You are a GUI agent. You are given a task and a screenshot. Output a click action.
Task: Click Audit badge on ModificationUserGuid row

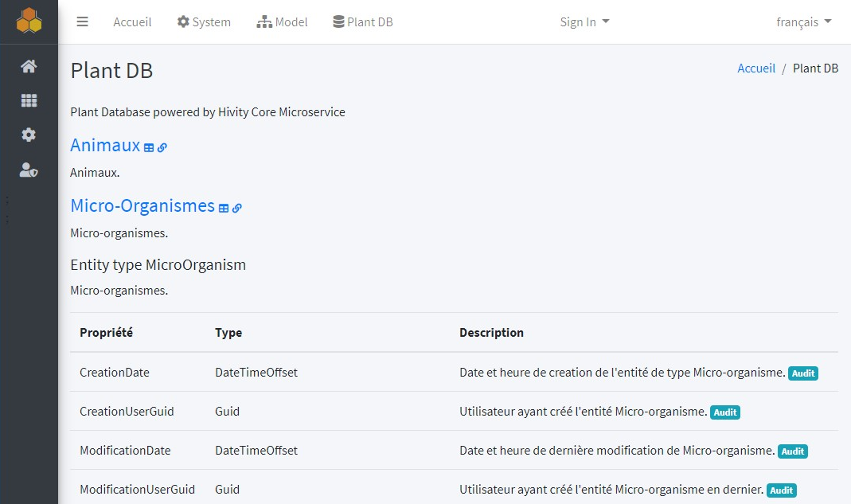click(782, 490)
